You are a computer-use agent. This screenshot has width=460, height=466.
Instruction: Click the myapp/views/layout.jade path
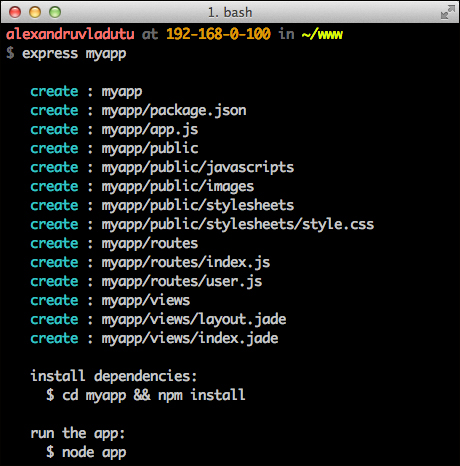tap(194, 320)
